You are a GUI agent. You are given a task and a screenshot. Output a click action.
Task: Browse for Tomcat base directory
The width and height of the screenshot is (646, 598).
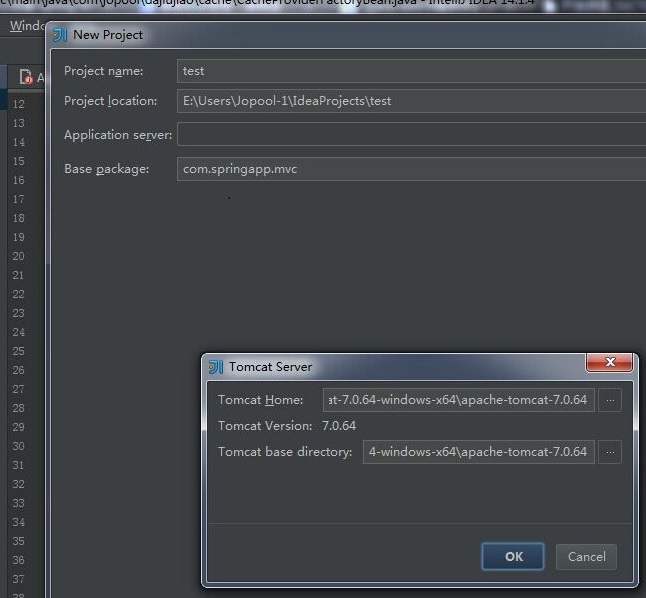(x=610, y=452)
